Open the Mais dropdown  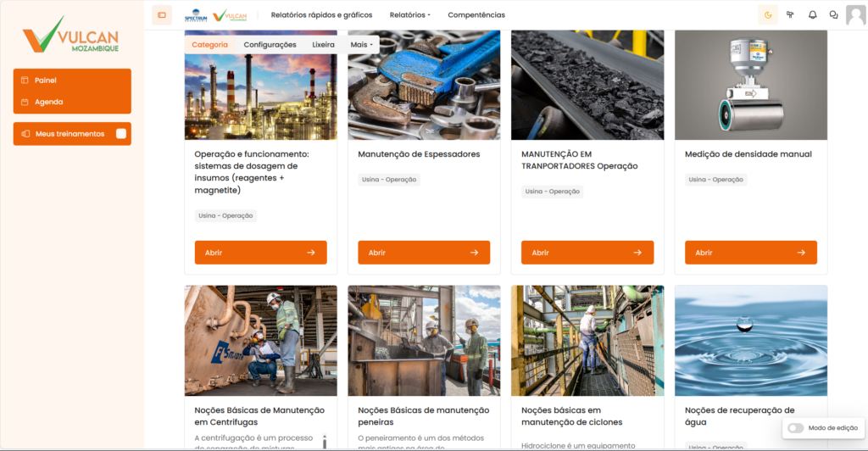tap(362, 44)
